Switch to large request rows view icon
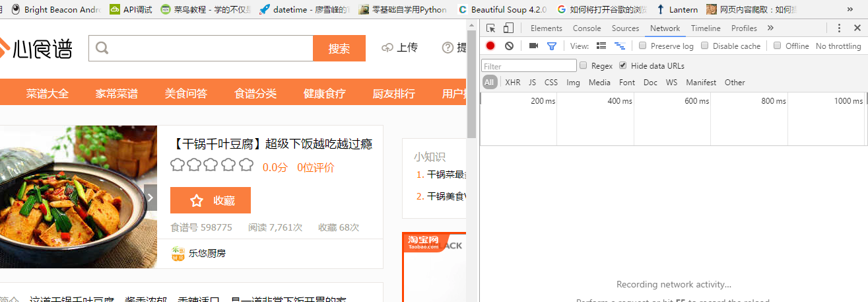Viewport: 868px width, 302px height. click(x=601, y=46)
